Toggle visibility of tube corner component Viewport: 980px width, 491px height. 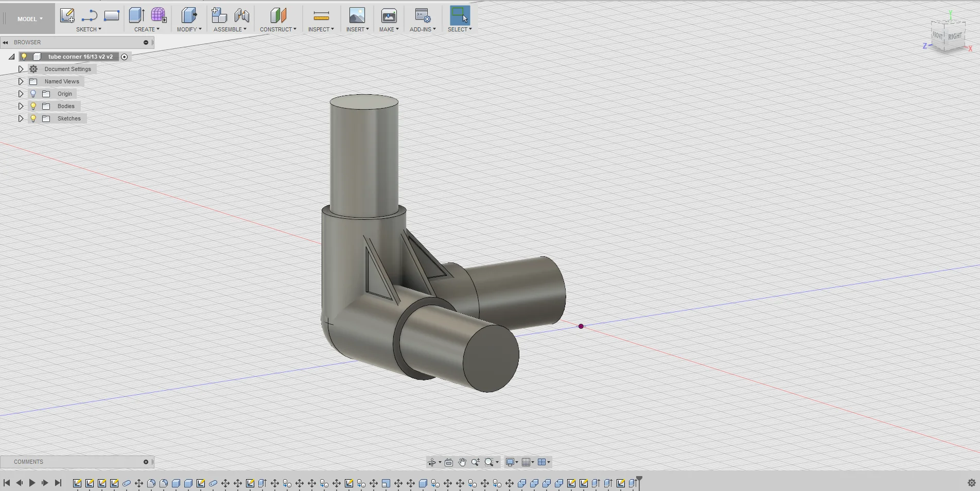click(x=24, y=57)
